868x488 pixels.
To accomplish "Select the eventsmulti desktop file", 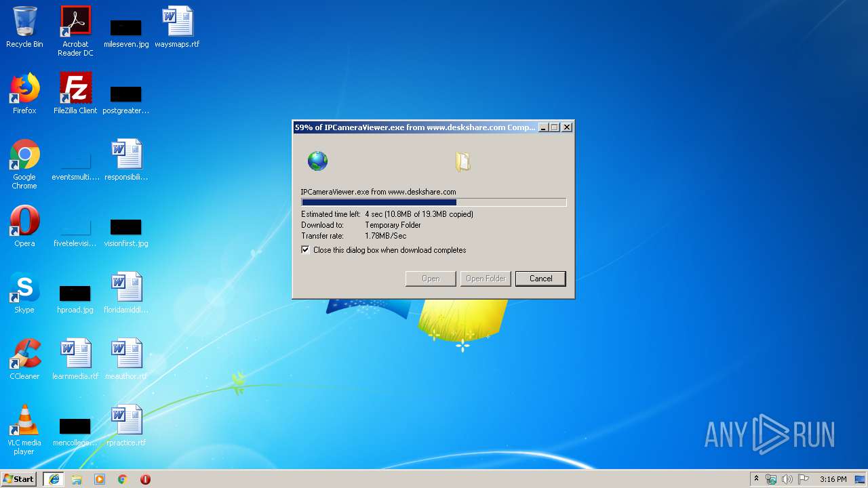I will click(x=75, y=165).
